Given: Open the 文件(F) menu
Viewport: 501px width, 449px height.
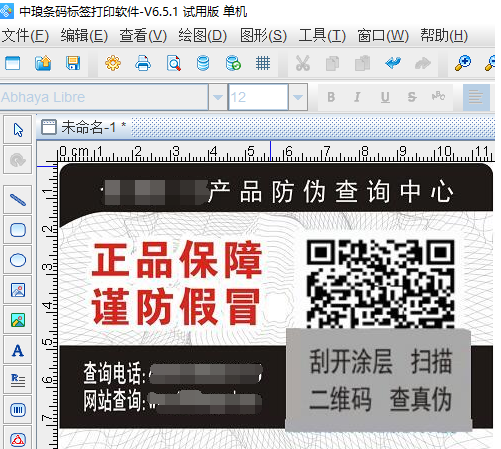Looking at the screenshot, I should 25,35.
